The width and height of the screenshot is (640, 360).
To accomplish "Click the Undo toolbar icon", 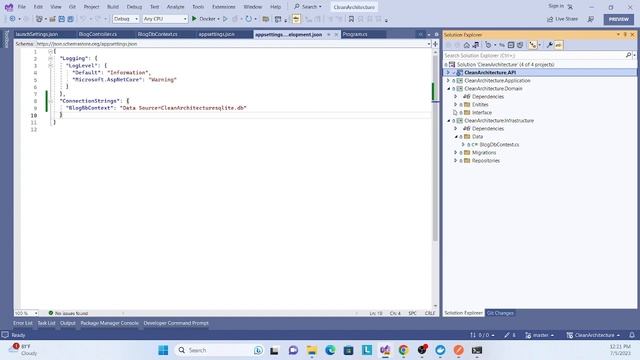I will [x=83, y=19].
